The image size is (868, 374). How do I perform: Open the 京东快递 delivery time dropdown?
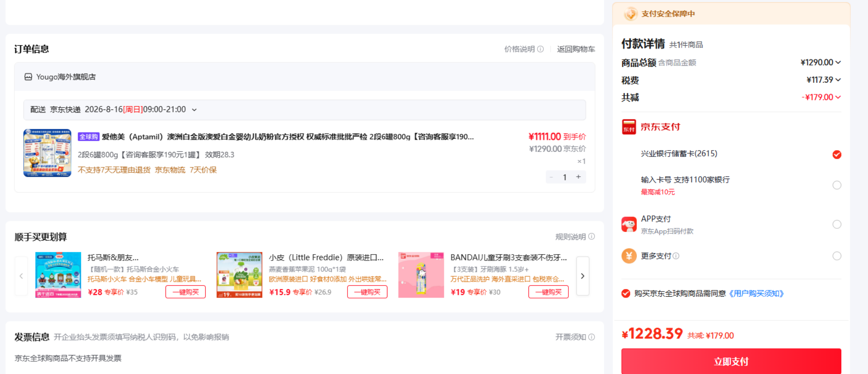(x=194, y=110)
